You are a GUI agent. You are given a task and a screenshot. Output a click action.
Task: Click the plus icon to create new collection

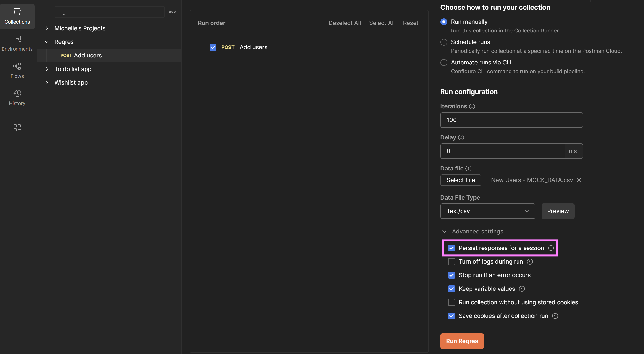(x=47, y=12)
